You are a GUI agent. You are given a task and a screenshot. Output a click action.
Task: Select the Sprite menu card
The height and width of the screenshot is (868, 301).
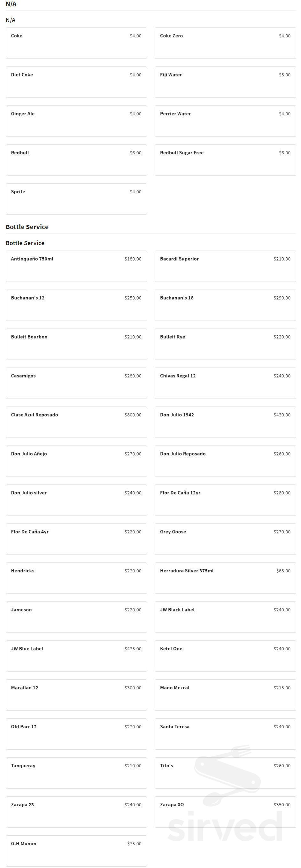tap(76, 199)
